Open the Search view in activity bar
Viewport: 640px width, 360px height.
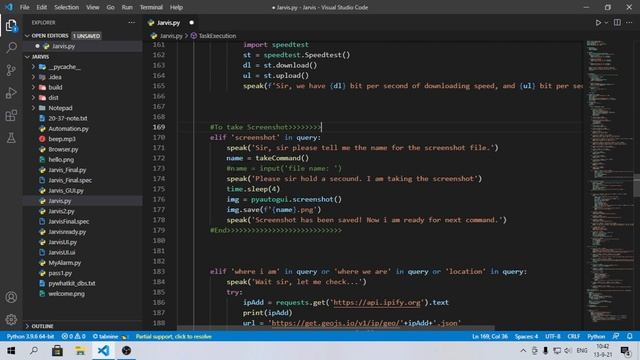[x=11, y=48]
